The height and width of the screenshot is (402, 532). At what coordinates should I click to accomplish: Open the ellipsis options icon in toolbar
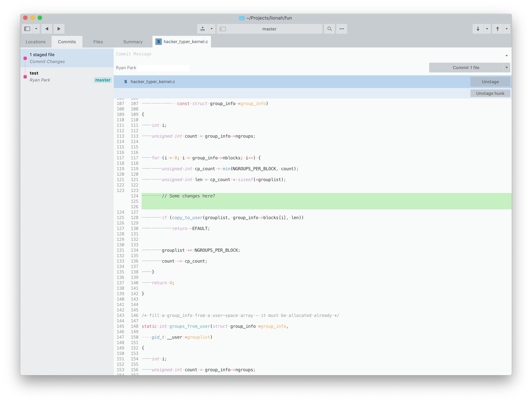[342, 29]
